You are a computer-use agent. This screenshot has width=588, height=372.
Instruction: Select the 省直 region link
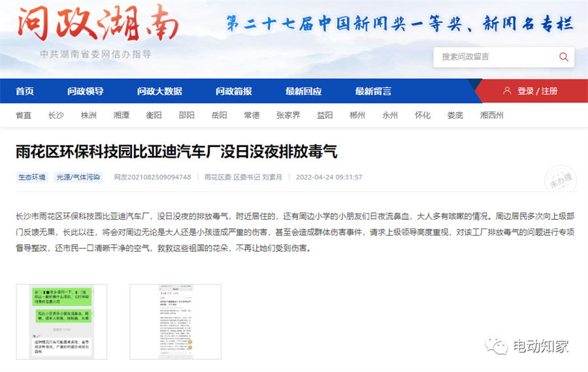(x=24, y=116)
